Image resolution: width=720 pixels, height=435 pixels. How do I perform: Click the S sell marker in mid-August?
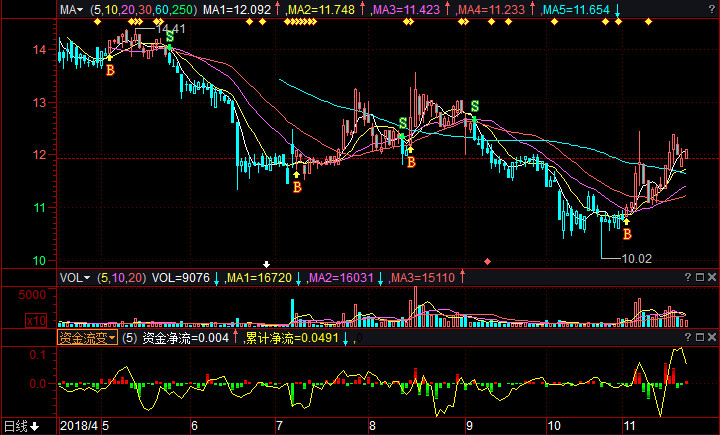[403, 123]
